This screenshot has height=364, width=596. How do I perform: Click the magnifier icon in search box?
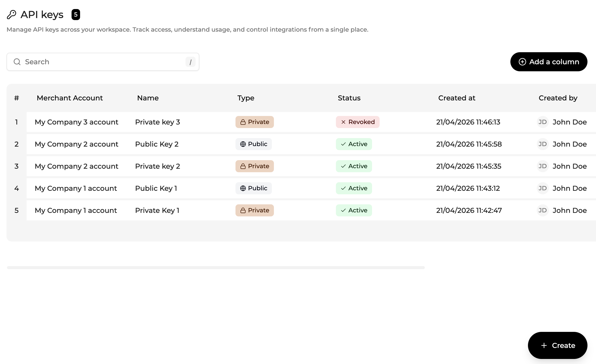coord(17,62)
